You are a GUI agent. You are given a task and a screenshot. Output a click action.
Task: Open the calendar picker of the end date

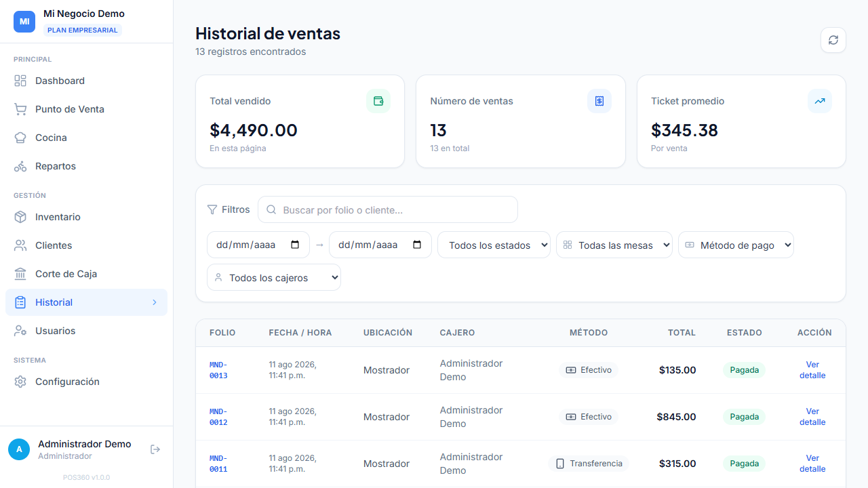(x=417, y=245)
